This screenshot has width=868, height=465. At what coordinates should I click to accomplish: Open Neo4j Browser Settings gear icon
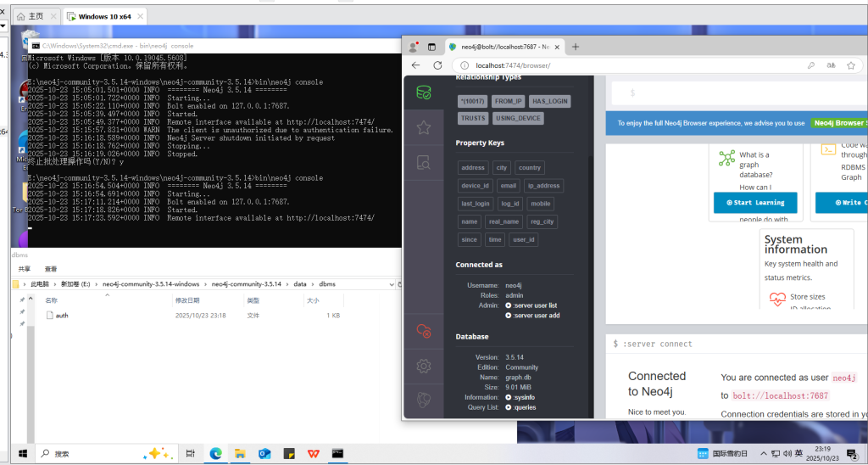point(424,367)
